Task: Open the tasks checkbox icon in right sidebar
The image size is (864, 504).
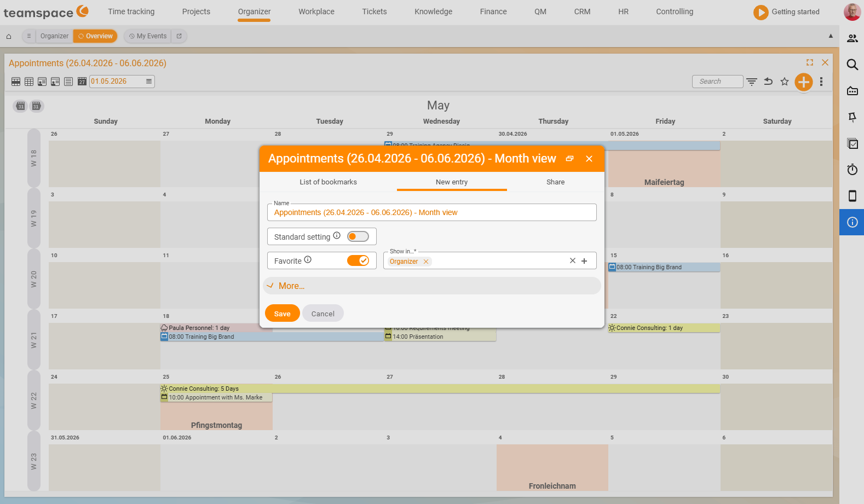Action: point(853,143)
